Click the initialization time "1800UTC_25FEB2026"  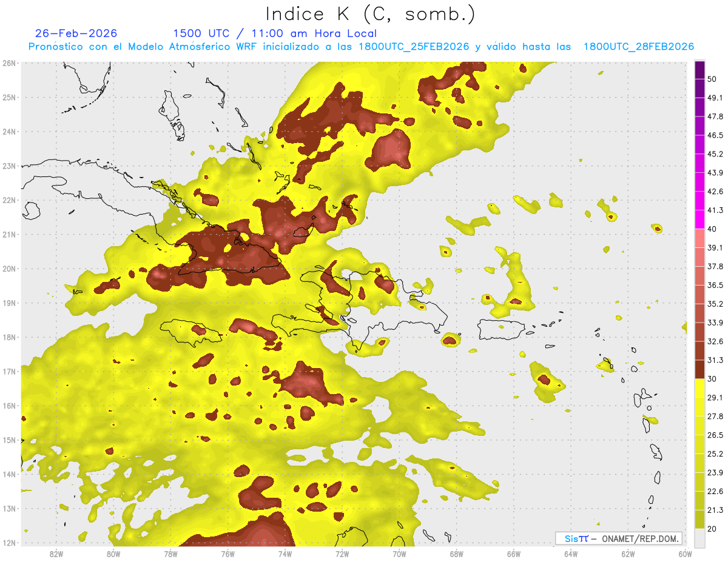(414, 47)
